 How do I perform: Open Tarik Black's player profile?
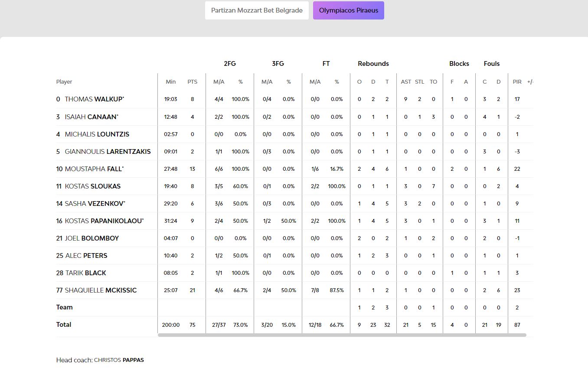[85, 273]
